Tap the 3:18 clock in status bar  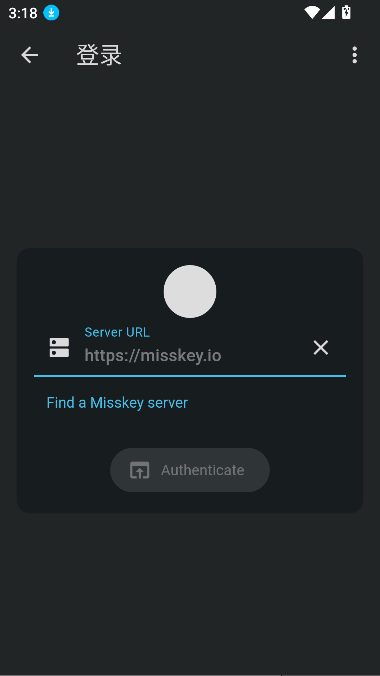(x=23, y=13)
